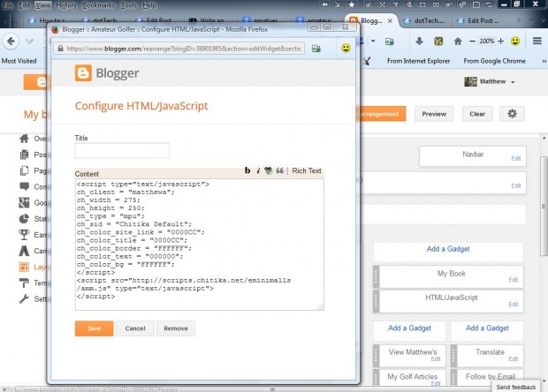Zoom in with the plus button
Screen dimensions: 548x392
[501, 41]
